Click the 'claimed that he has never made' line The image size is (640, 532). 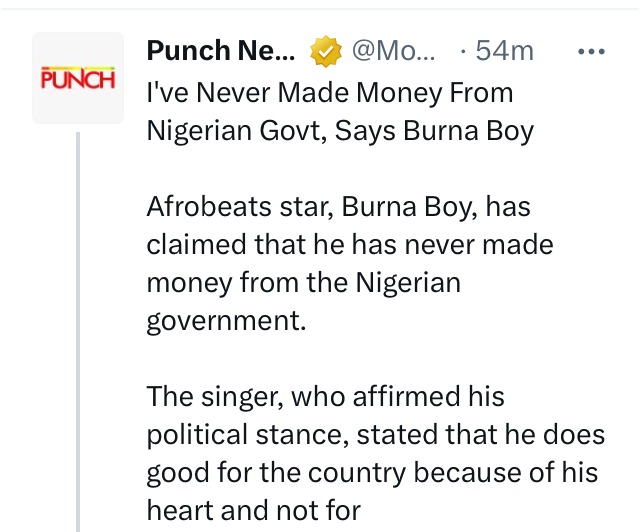[x=350, y=245]
